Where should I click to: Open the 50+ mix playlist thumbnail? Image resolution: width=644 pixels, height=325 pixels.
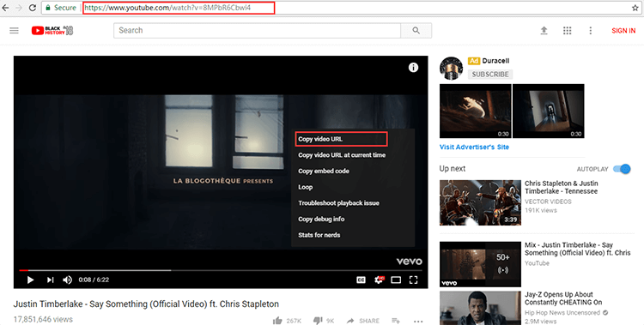click(x=480, y=264)
